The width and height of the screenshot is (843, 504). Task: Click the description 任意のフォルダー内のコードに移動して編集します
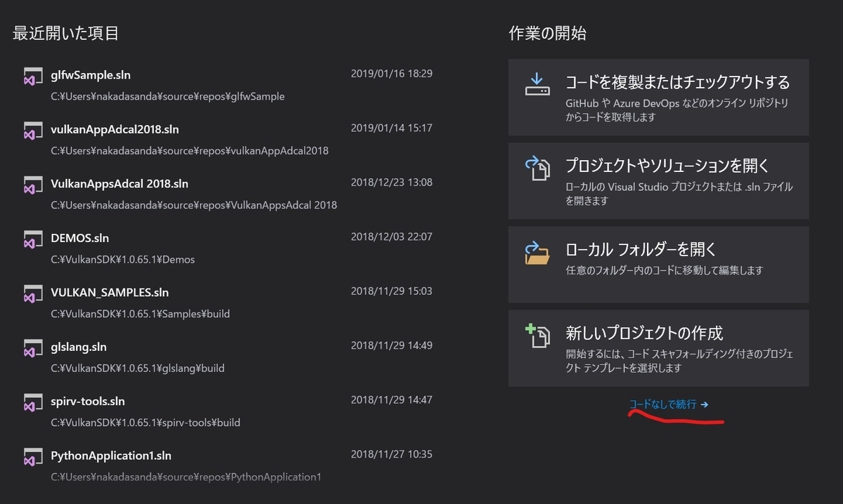coord(664,270)
